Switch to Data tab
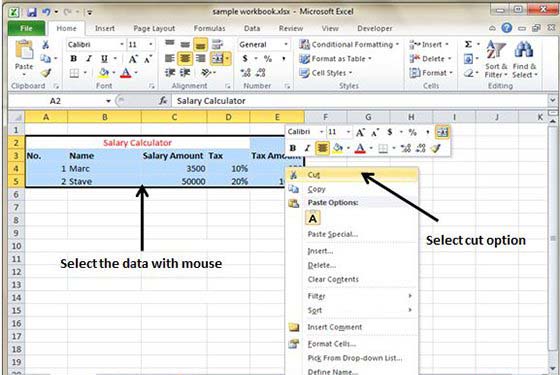The image size is (560, 375). point(252,29)
